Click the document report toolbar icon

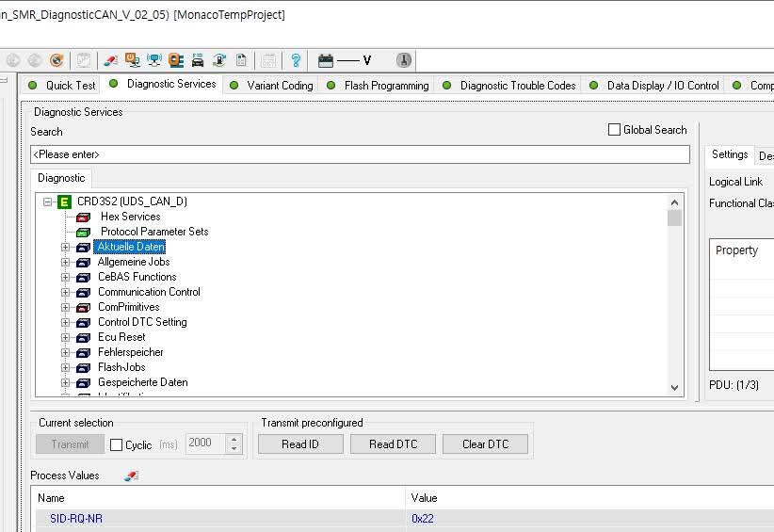click(x=241, y=60)
